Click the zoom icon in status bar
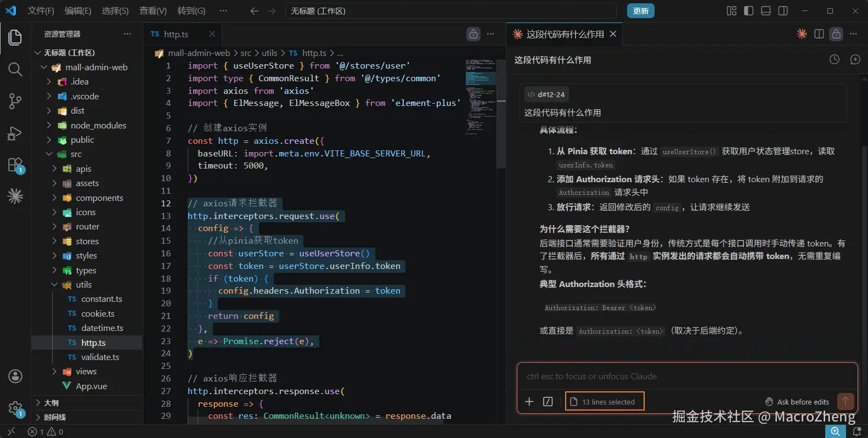The image size is (868, 438). (836, 431)
